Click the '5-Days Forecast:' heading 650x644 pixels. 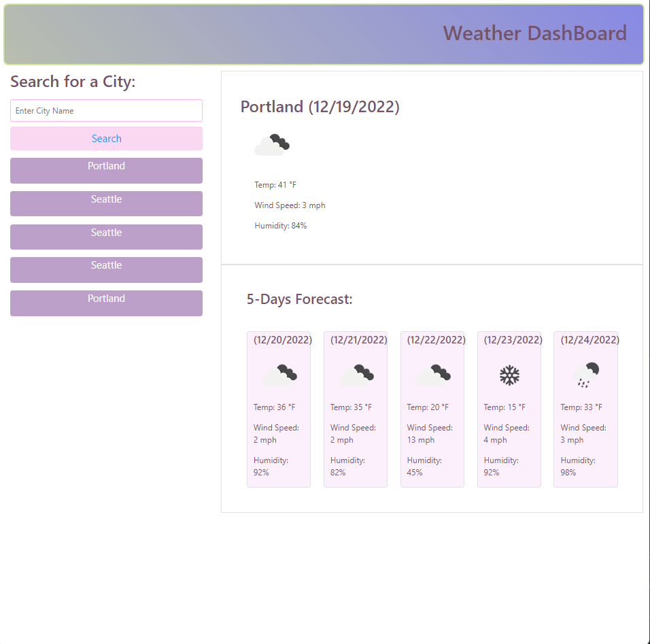click(x=299, y=299)
